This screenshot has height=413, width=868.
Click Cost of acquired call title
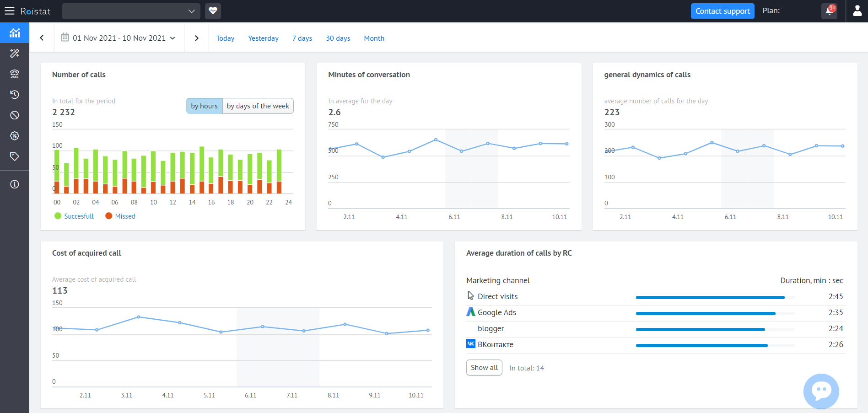[86, 253]
